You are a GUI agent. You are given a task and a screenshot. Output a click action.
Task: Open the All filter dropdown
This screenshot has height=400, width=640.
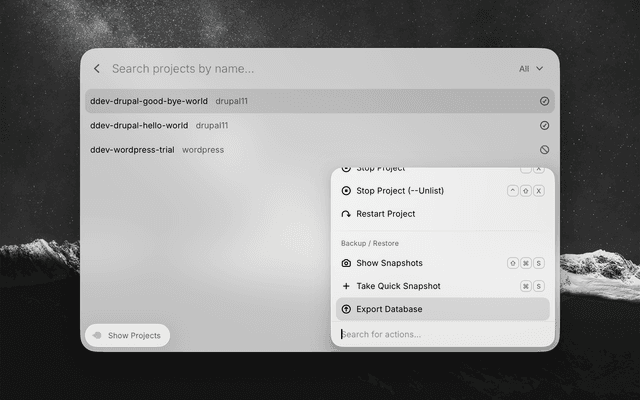[x=531, y=69]
